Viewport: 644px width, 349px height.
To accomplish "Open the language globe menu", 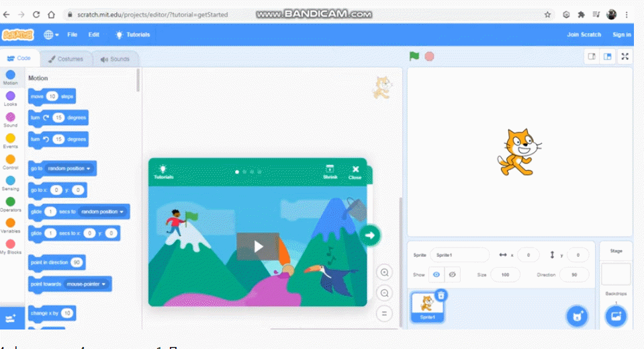I will (51, 35).
